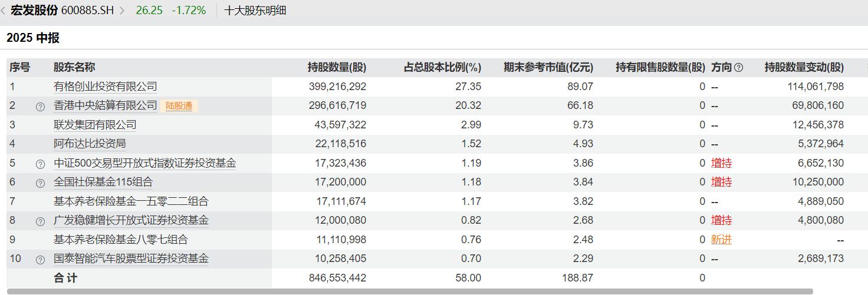Screen dimensions: 868x295
Task: Click the question icon beside 香港中央結算有限公司
Action: [x=40, y=107]
